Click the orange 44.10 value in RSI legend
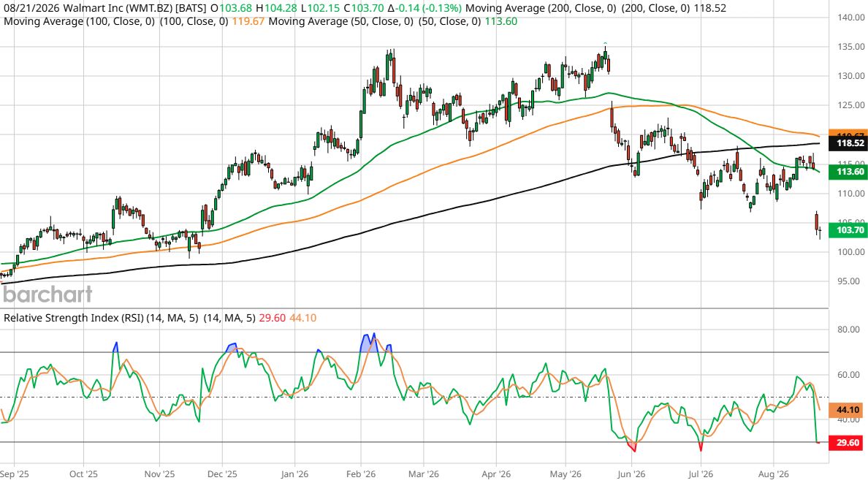868x483 pixels. 302,318
